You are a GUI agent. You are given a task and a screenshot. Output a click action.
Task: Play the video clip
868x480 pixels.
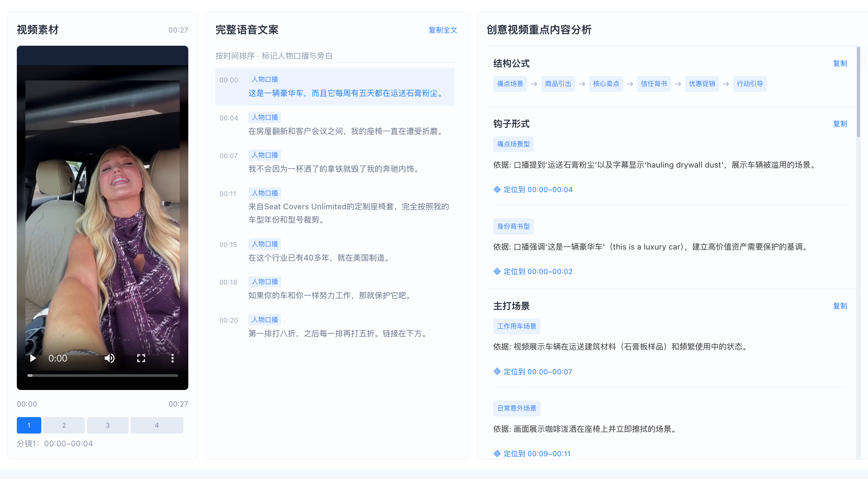(x=33, y=358)
